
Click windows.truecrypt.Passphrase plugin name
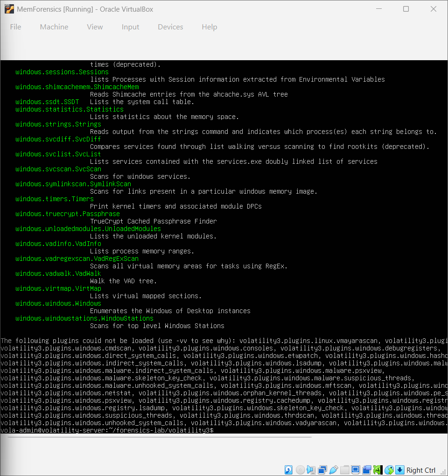(x=68, y=214)
